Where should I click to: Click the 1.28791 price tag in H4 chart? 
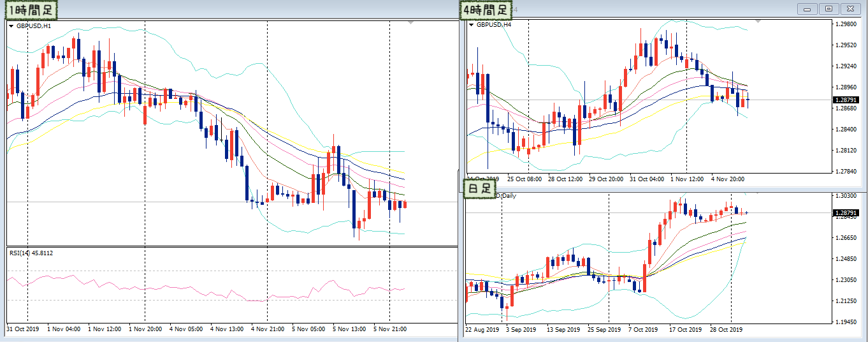(x=846, y=100)
